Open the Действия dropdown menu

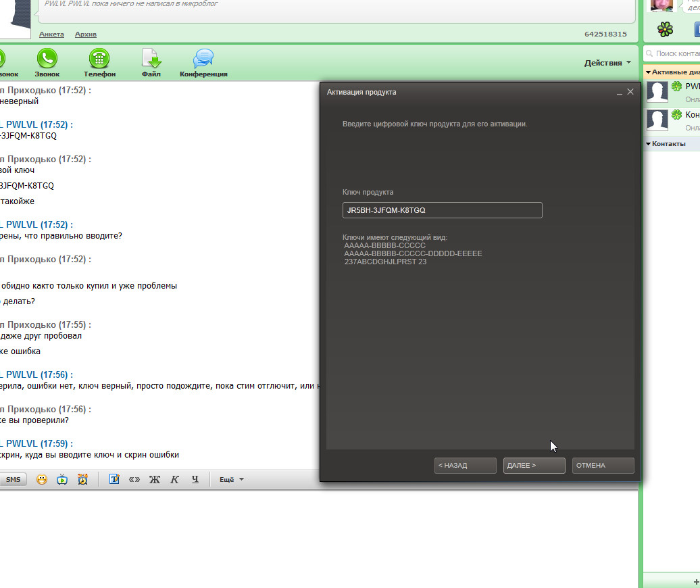[607, 63]
